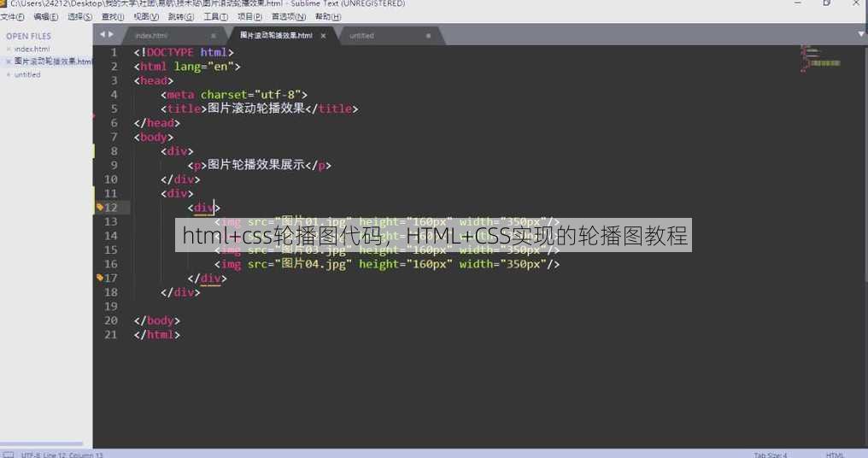Image resolution: width=868 pixels, height=458 pixels.
Task: Select 图片滚动轮播效果.html in the sidebar
Action: (53, 62)
